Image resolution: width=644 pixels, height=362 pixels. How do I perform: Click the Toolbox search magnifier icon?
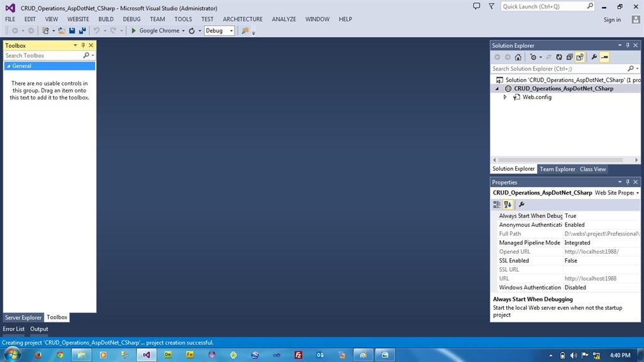coord(86,55)
